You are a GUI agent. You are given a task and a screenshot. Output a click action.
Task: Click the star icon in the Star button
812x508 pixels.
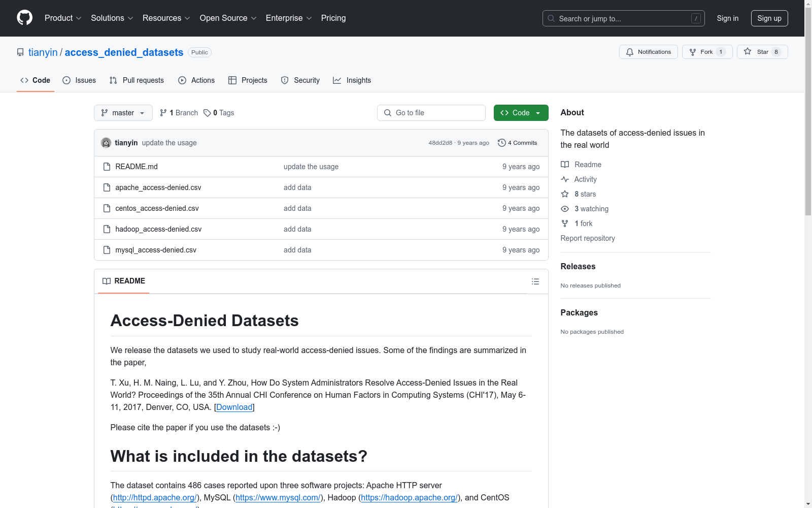pos(748,51)
